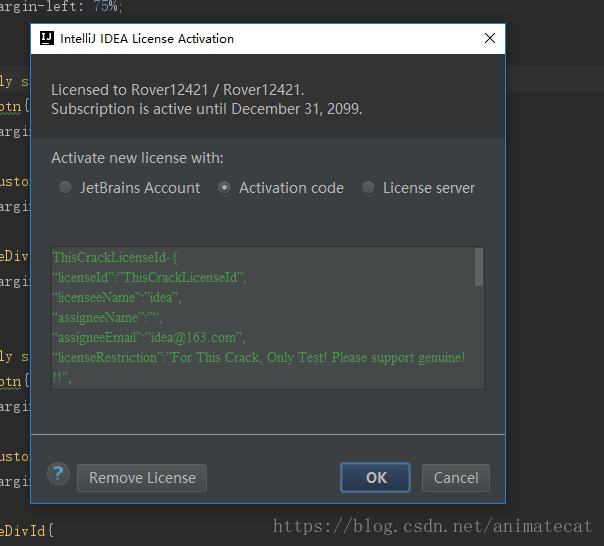604x546 pixels.
Task: Dismiss the dialog with Cancel
Action: point(455,478)
